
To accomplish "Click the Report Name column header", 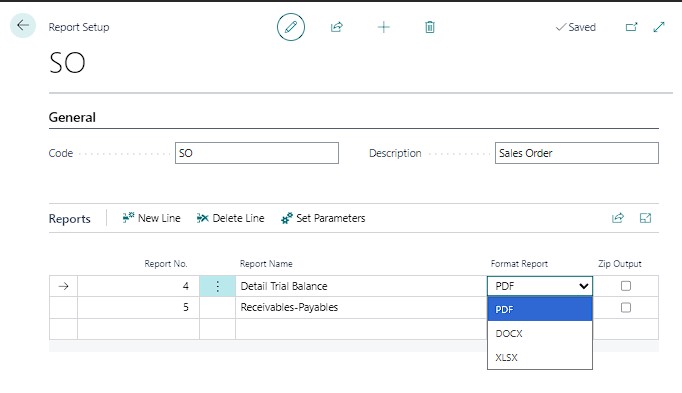I will [x=266, y=263].
